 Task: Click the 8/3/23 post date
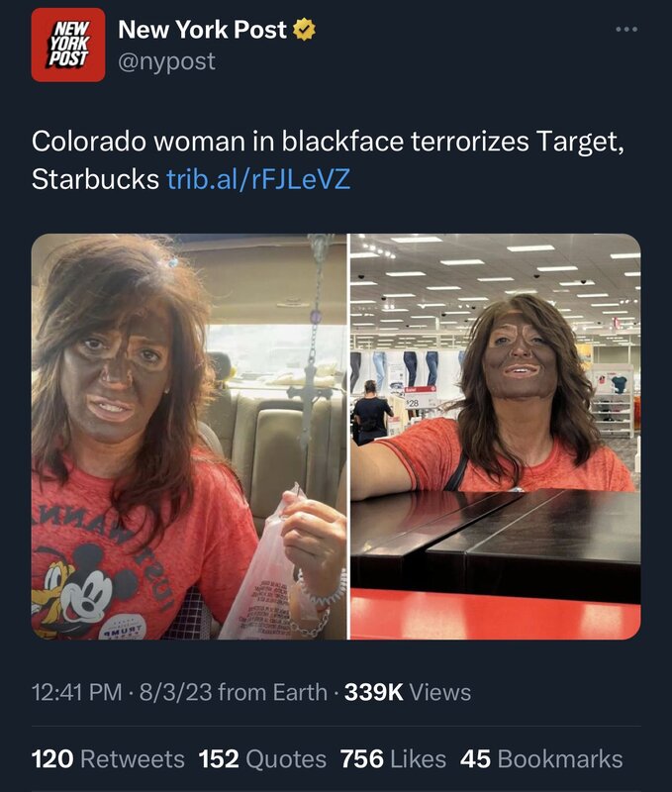[176, 692]
